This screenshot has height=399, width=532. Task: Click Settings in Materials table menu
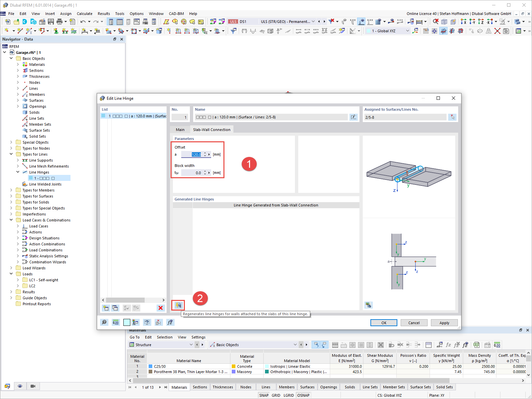(198, 337)
